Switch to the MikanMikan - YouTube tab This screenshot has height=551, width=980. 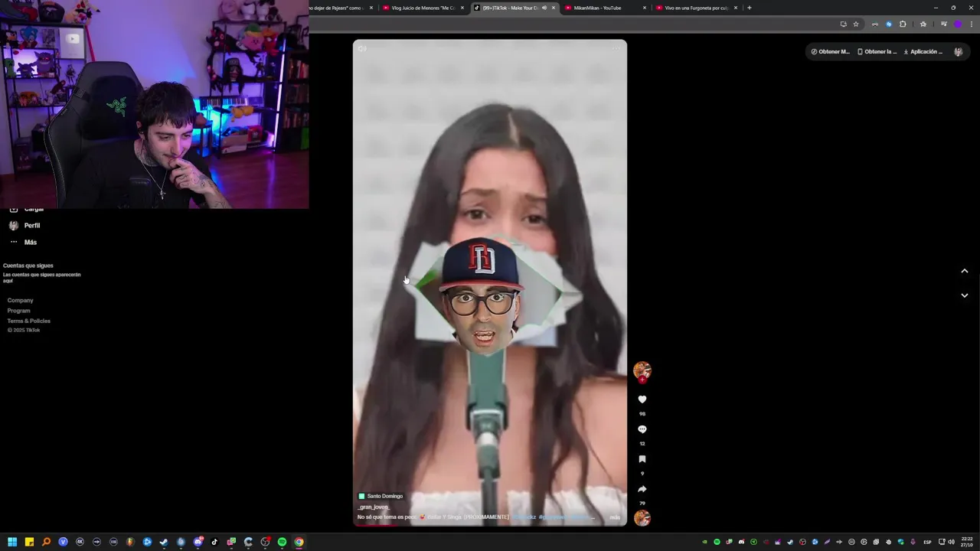pyautogui.click(x=606, y=8)
